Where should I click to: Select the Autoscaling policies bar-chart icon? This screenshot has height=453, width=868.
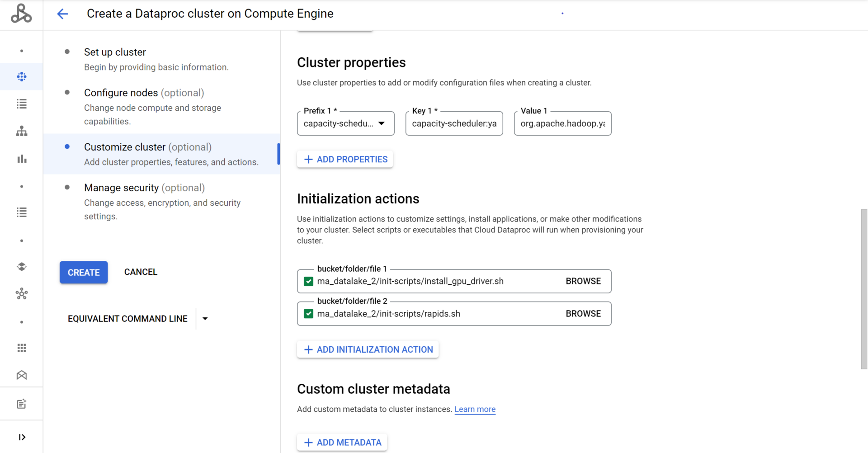[x=21, y=159]
